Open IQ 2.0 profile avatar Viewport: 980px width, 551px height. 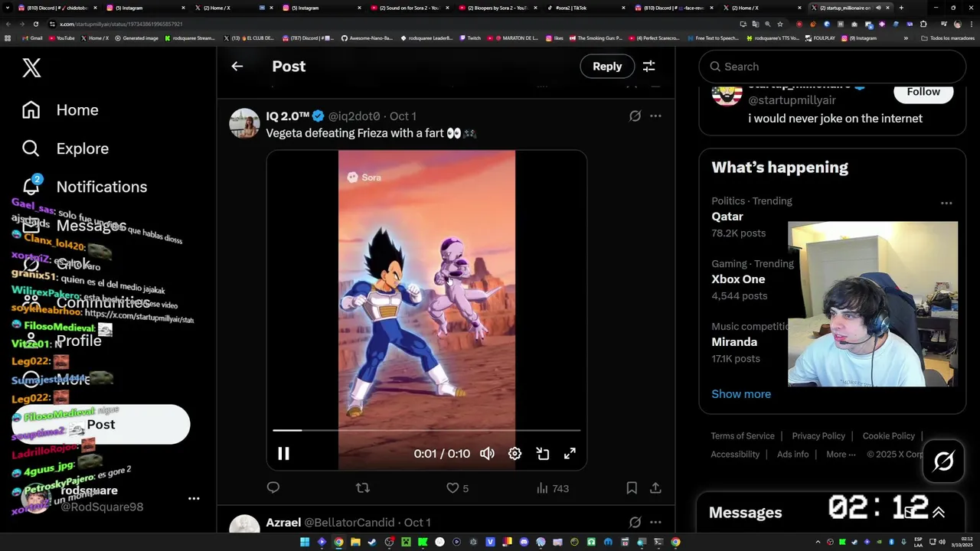pos(244,123)
